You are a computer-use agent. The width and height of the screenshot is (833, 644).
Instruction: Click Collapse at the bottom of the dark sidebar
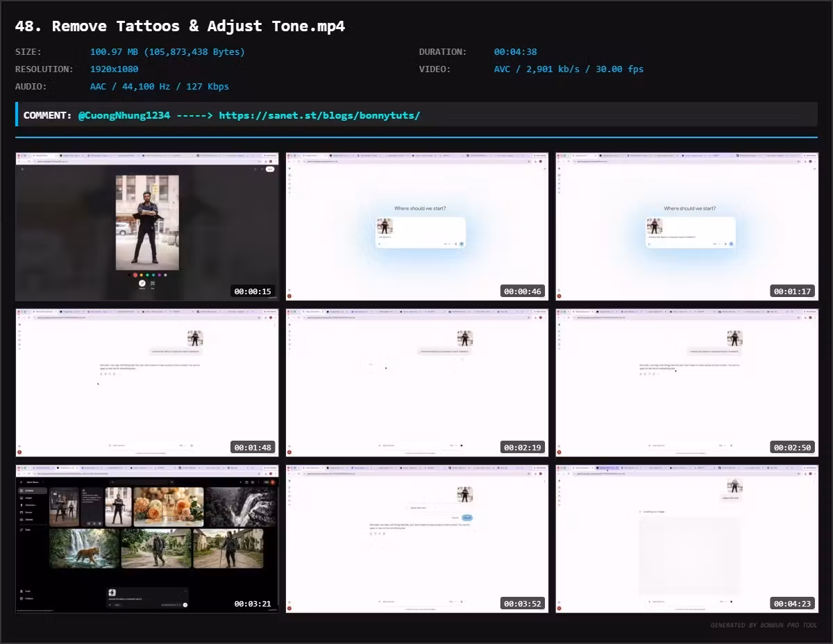(x=27, y=598)
